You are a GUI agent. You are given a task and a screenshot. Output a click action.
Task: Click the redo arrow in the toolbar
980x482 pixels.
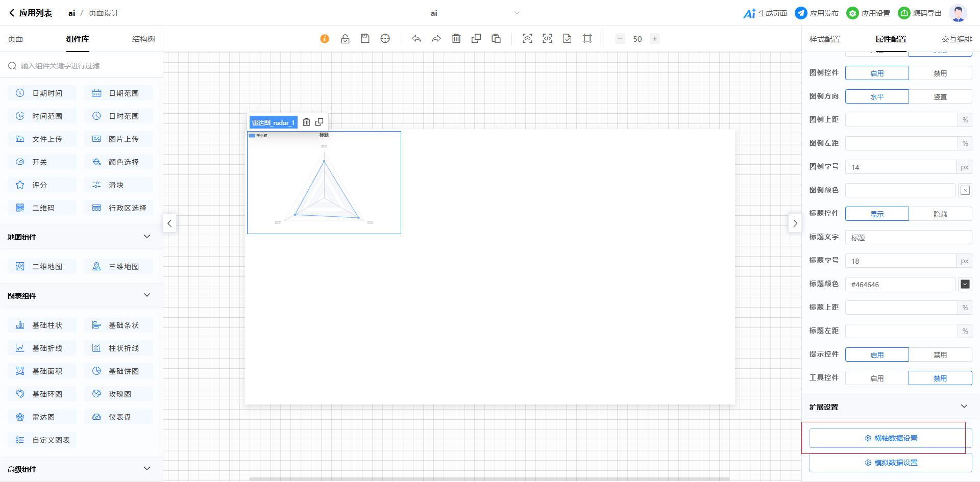tap(436, 39)
